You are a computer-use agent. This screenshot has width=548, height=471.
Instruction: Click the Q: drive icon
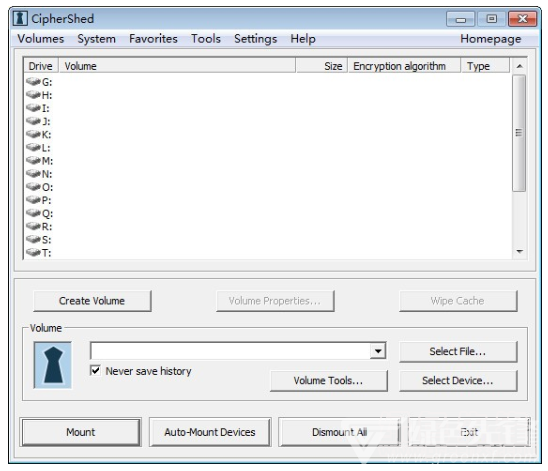33,213
